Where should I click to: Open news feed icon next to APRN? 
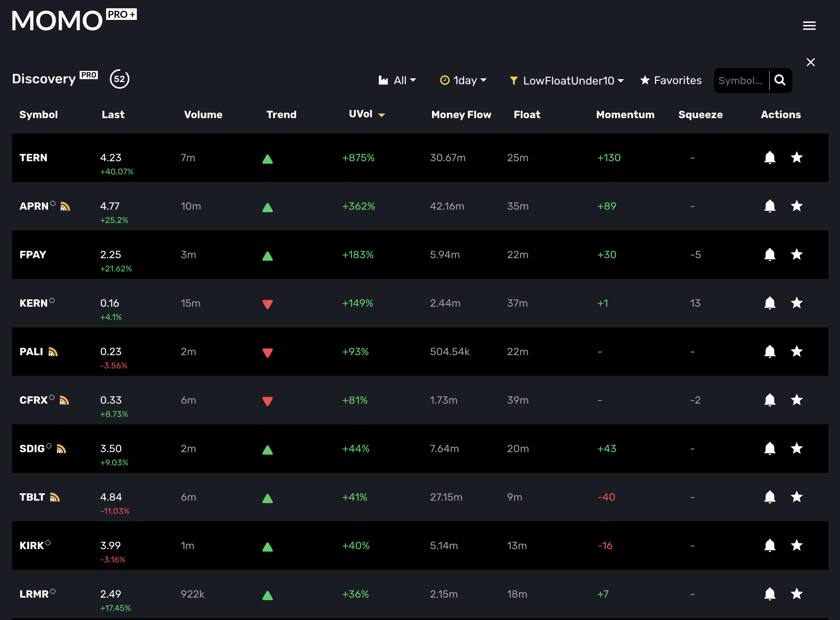coord(65,206)
